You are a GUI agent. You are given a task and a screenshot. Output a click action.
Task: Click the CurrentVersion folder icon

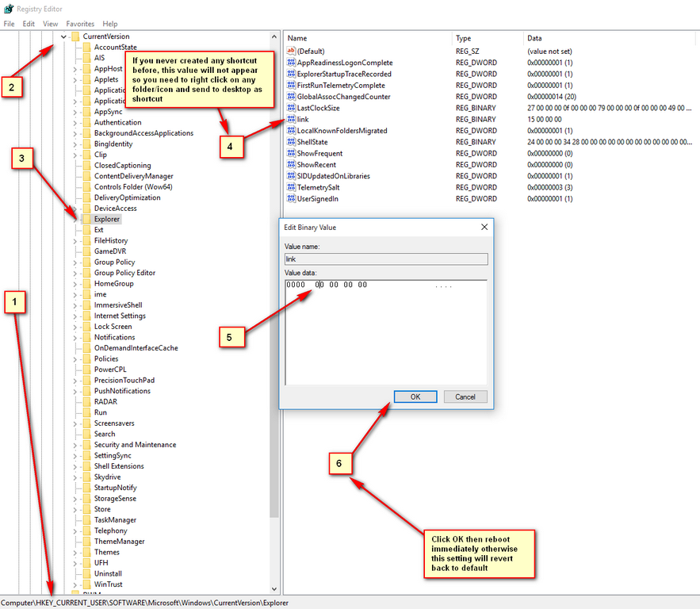pyautogui.click(x=75, y=36)
